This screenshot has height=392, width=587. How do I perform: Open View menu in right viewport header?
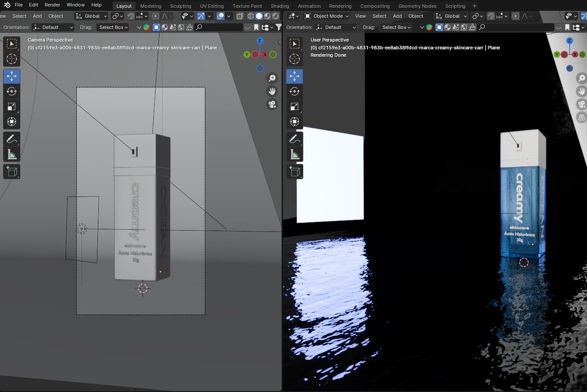pos(361,16)
